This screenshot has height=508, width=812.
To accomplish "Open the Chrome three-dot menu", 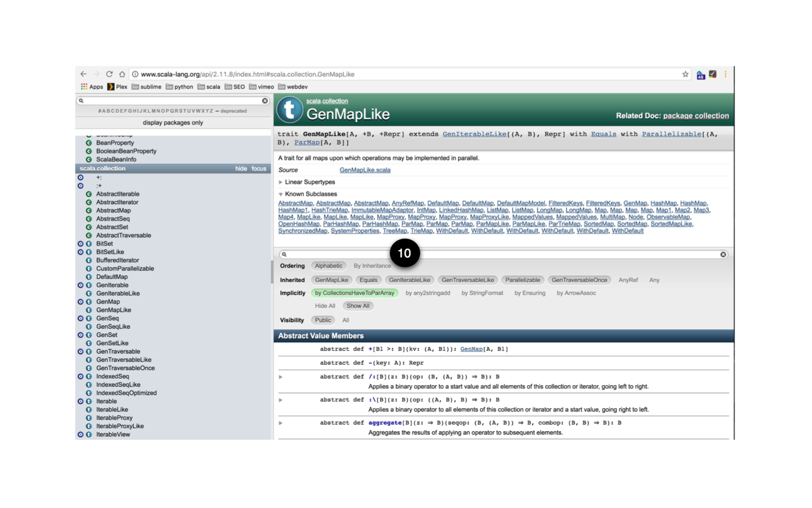I will click(x=726, y=74).
